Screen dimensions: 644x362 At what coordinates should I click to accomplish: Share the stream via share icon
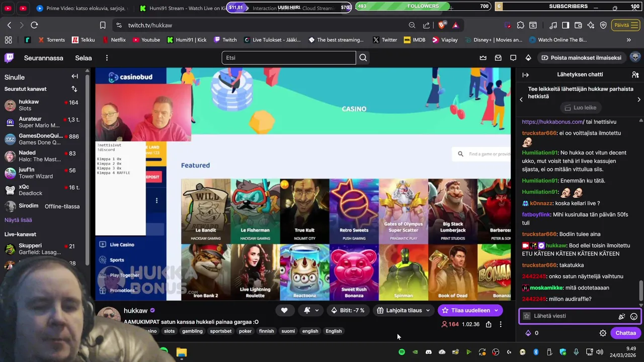tap(489, 324)
